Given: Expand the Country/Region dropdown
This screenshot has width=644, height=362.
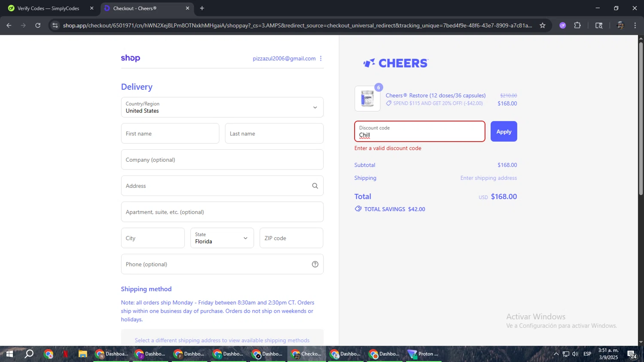Looking at the screenshot, I should coord(222,107).
